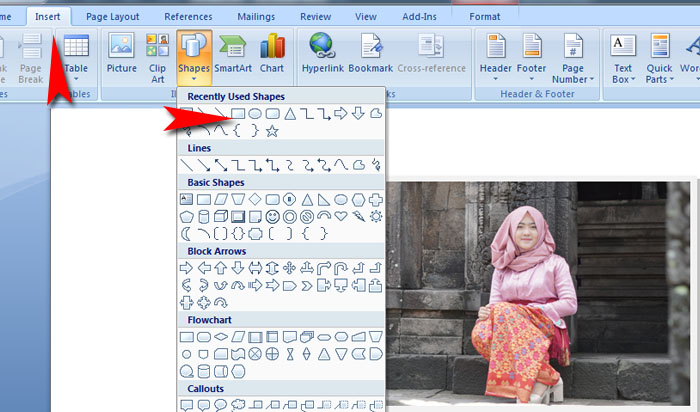This screenshot has width=700, height=412.
Task: Open the Add-Ins tab
Action: click(419, 17)
